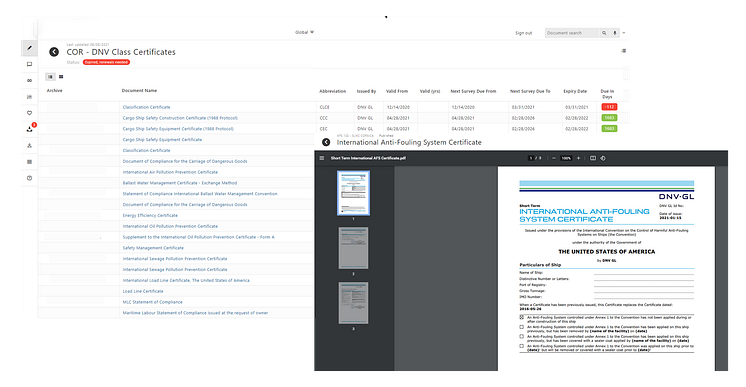Select PDF page 3 thumbnail
746x387 pixels.
point(353,303)
